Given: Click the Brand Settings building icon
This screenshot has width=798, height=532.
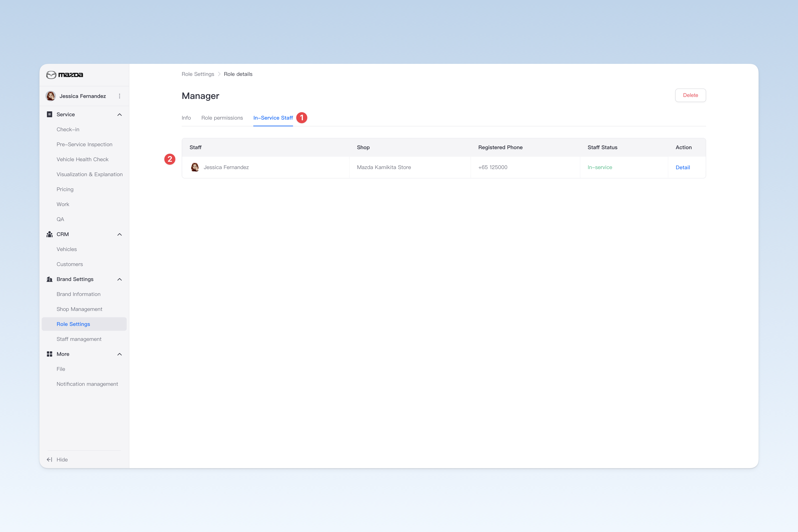Looking at the screenshot, I should pos(49,279).
